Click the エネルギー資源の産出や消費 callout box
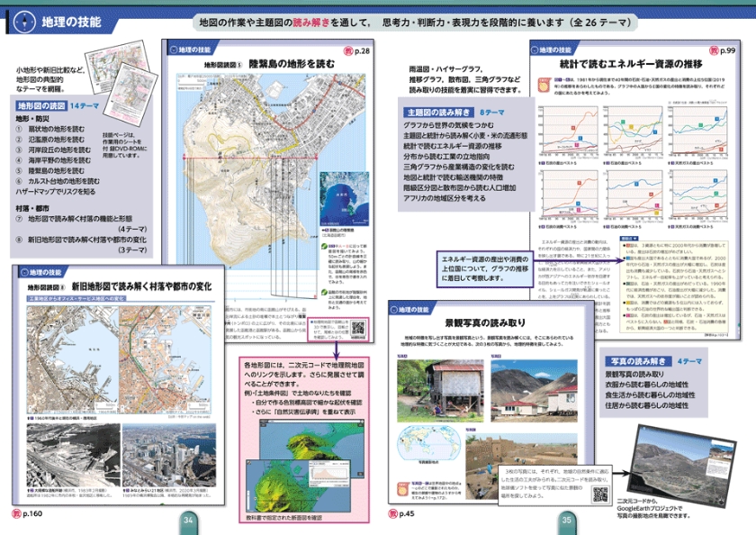The width and height of the screenshot is (756, 535). pyautogui.click(x=484, y=268)
